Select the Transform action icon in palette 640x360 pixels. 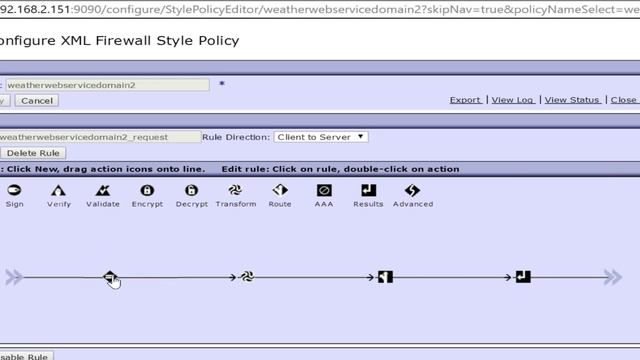coord(235,190)
